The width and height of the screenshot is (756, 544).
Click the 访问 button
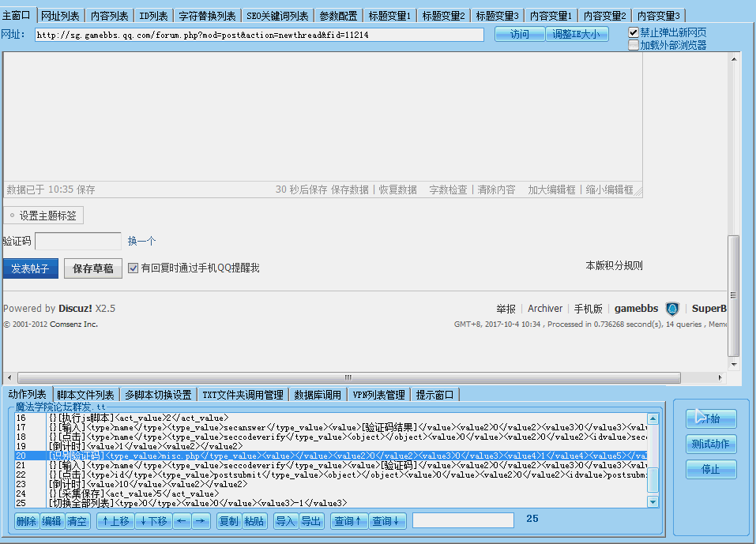pyautogui.click(x=520, y=34)
